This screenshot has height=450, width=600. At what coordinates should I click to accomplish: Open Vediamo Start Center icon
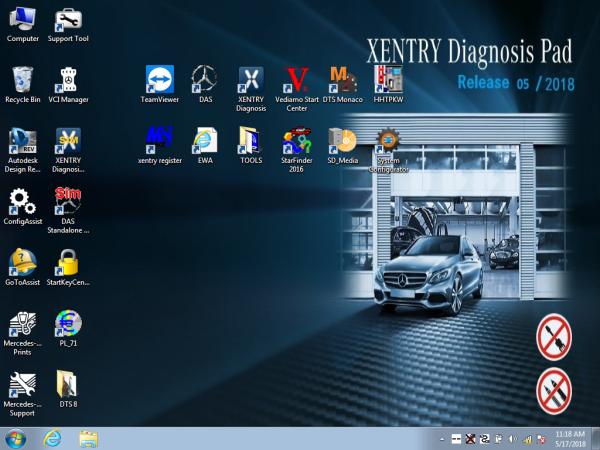pos(297,89)
